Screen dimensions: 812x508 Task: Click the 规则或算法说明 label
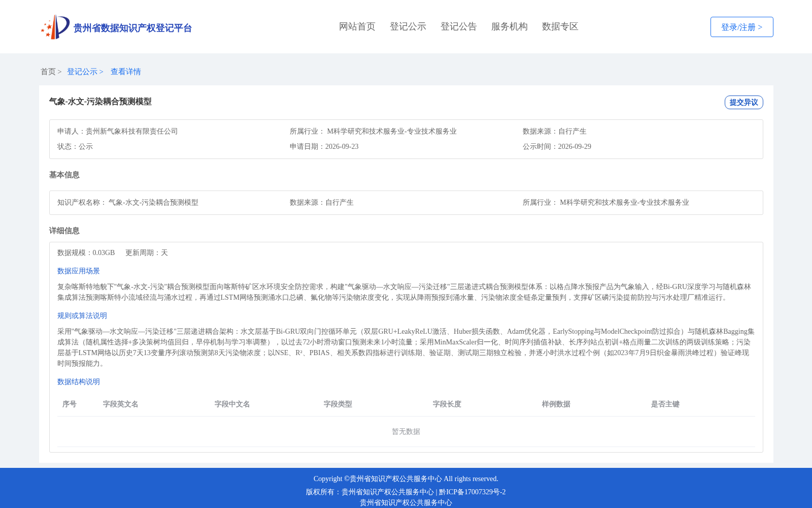pyautogui.click(x=82, y=315)
